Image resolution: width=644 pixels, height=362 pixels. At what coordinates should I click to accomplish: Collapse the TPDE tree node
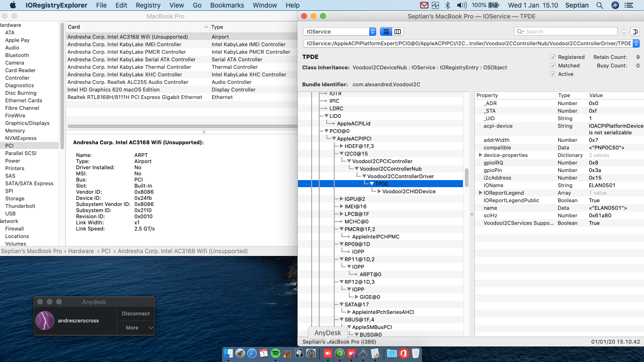pyautogui.click(x=372, y=184)
